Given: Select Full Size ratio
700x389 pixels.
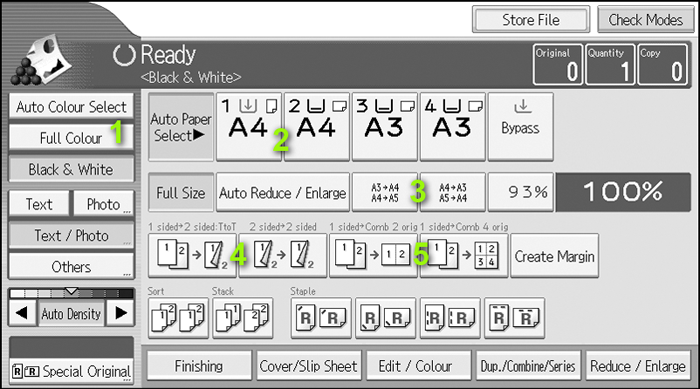Looking at the screenshot, I should click(181, 192).
